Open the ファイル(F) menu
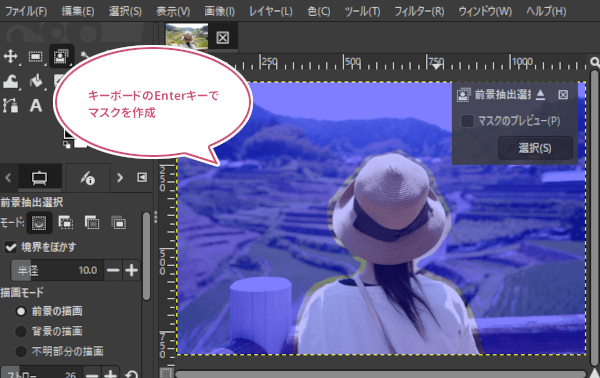600x378 pixels. click(26, 11)
